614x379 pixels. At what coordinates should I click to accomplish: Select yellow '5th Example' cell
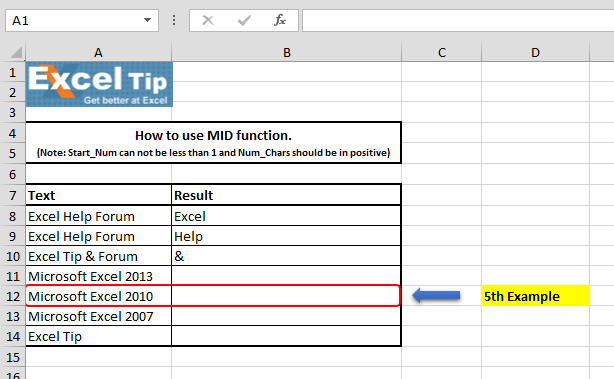535,296
